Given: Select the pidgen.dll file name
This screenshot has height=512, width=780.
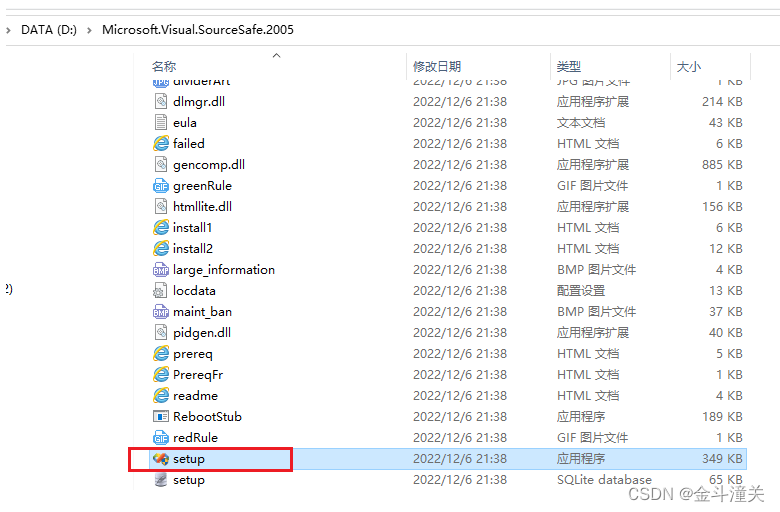Looking at the screenshot, I should [x=202, y=332].
